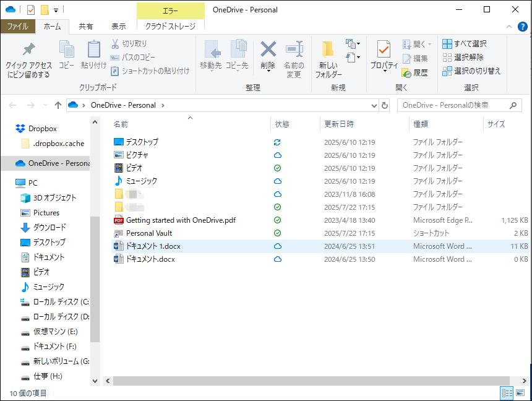Collapse the ribbon with the chevron

tap(509, 27)
